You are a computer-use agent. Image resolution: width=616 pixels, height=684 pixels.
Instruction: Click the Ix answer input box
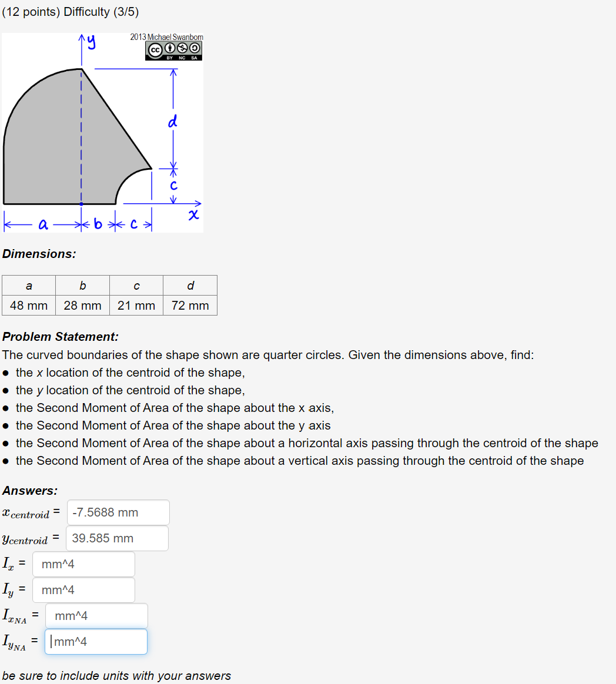[83, 564]
